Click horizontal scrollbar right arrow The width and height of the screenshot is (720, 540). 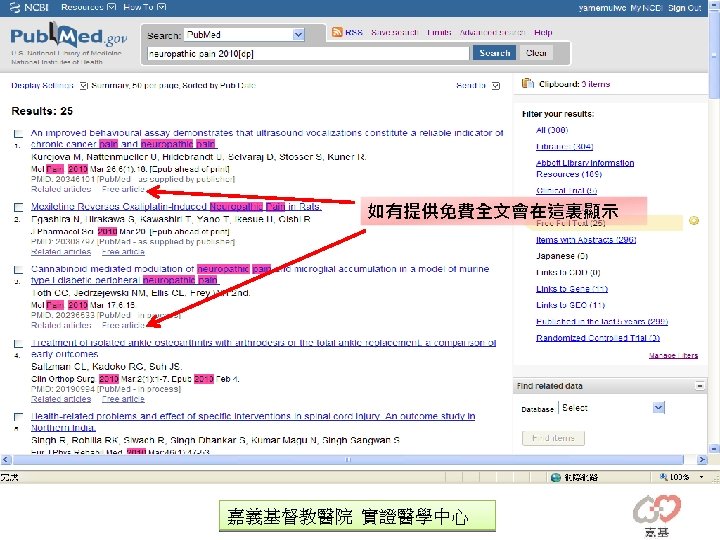[x=702, y=459]
